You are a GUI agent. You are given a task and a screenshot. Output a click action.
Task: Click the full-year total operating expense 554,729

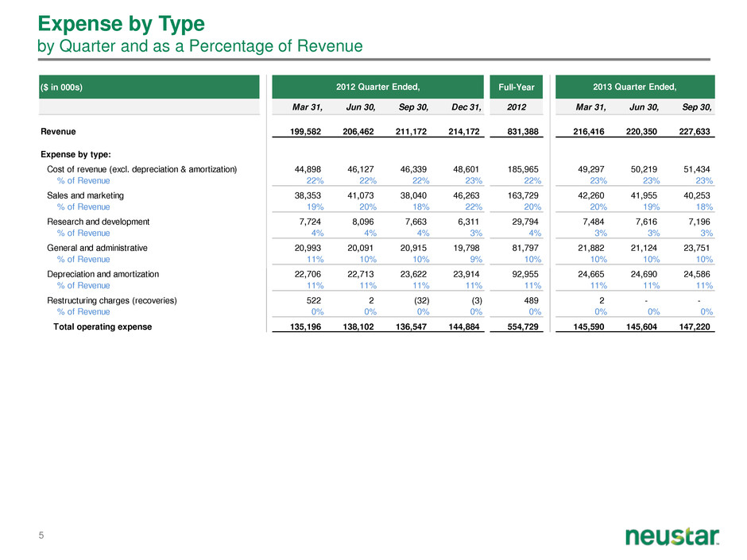523,326
